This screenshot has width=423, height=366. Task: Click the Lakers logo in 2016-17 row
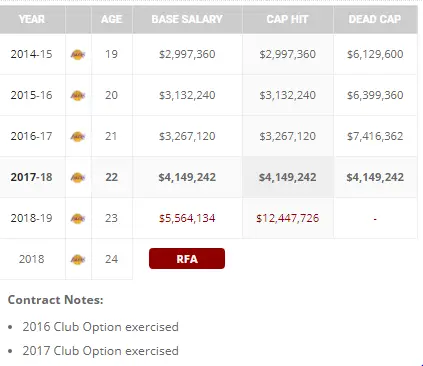click(x=78, y=136)
